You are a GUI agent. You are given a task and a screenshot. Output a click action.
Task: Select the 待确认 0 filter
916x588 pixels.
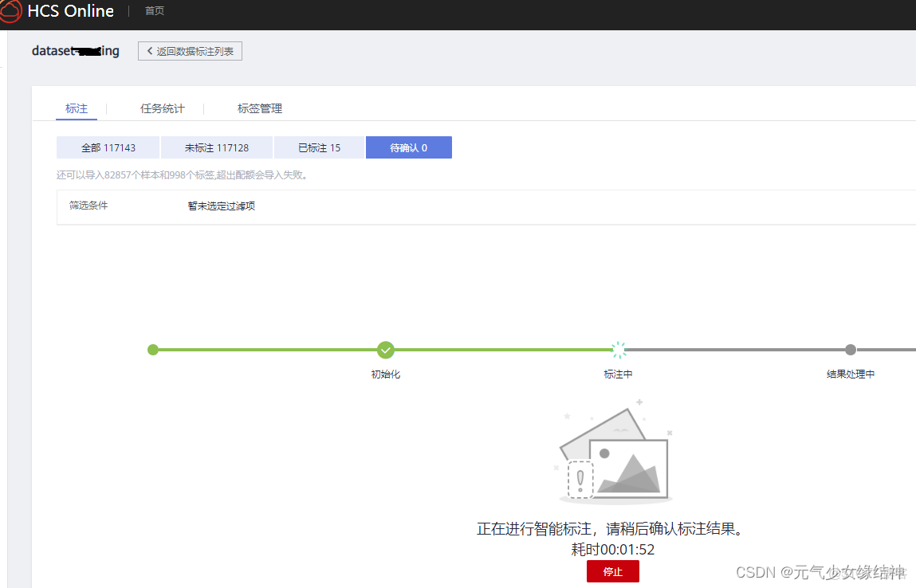coord(408,147)
